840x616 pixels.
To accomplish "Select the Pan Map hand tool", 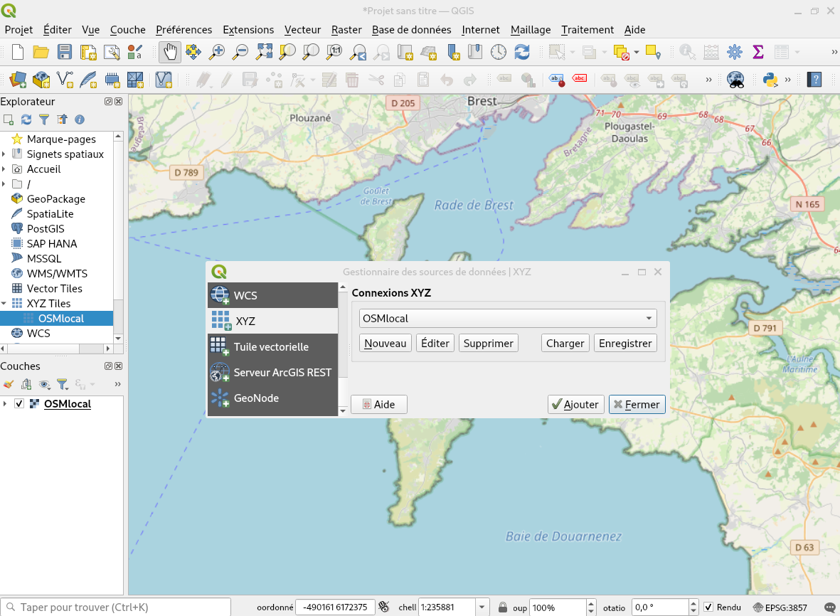I will click(170, 52).
